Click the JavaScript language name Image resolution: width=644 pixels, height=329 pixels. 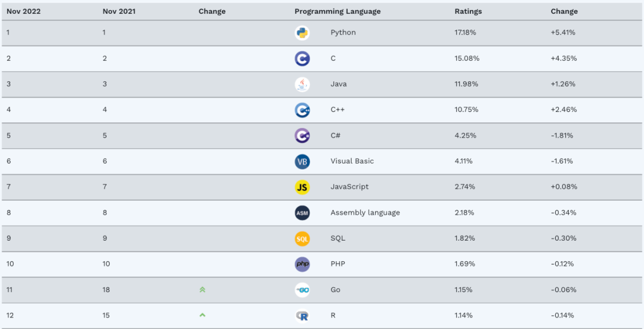[x=349, y=187]
